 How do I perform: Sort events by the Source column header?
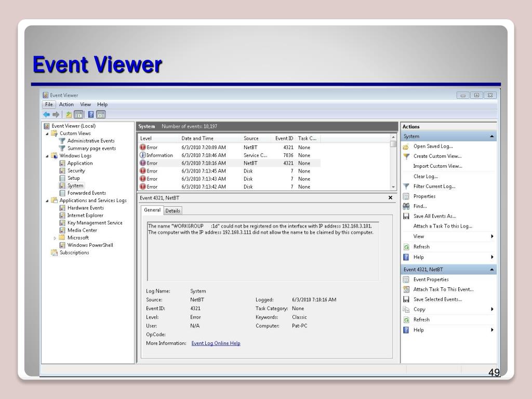[x=256, y=138]
